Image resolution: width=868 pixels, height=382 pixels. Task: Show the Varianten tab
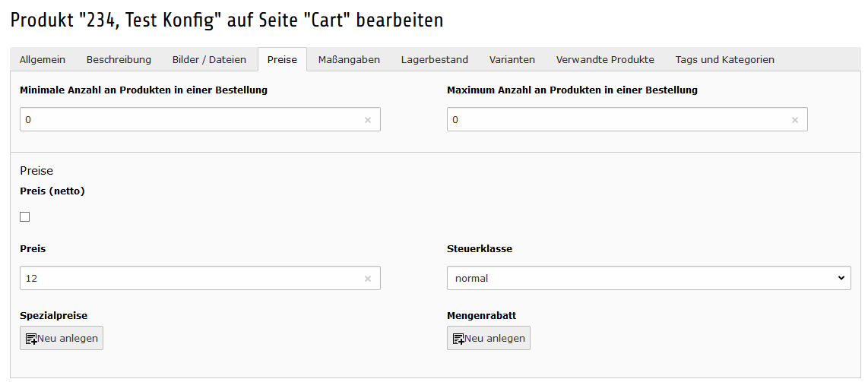tap(512, 60)
